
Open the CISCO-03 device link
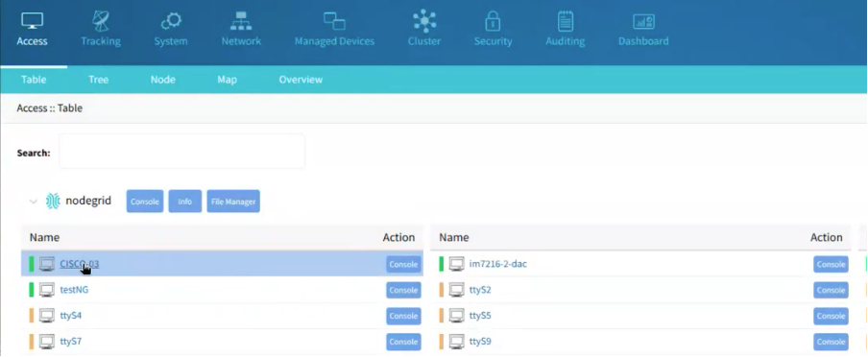tap(79, 264)
